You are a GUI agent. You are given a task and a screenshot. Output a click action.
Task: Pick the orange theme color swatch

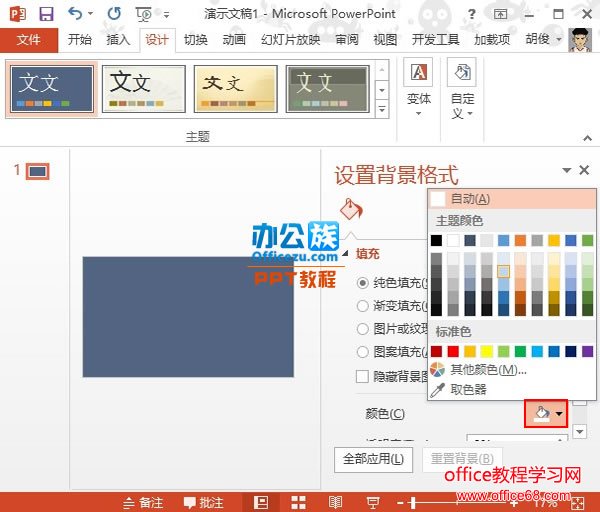(x=520, y=240)
